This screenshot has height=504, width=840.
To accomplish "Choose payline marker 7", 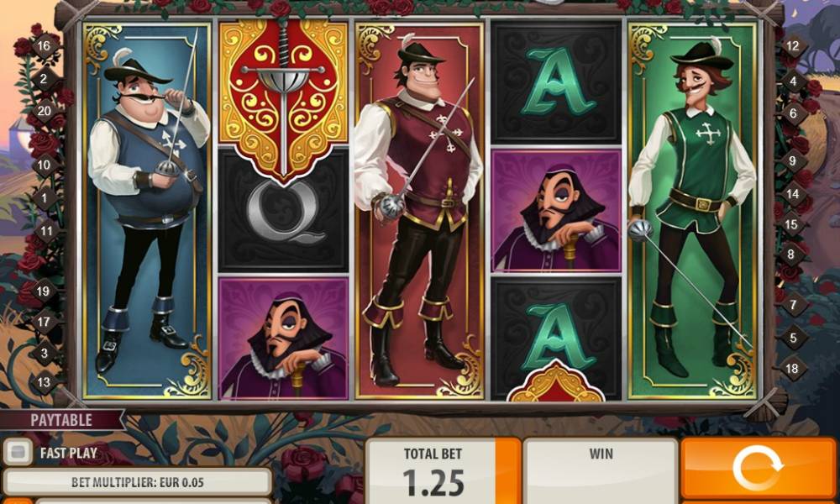I will click(793, 305).
